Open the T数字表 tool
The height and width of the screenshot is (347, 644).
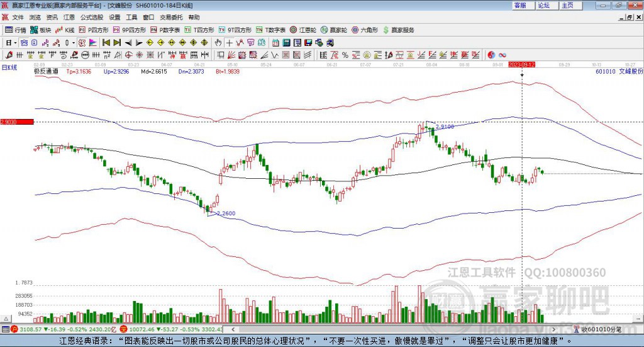(270, 30)
